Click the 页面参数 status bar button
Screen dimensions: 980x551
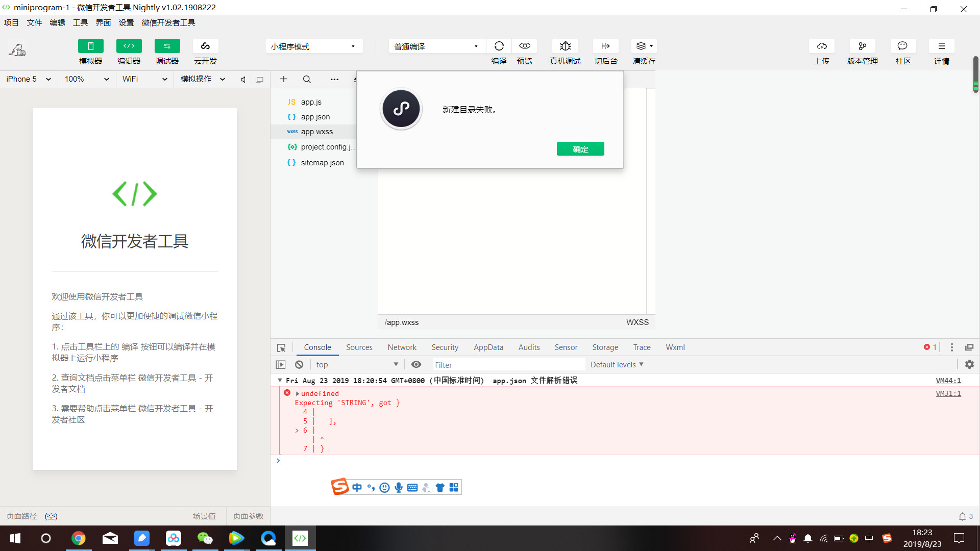(248, 516)
